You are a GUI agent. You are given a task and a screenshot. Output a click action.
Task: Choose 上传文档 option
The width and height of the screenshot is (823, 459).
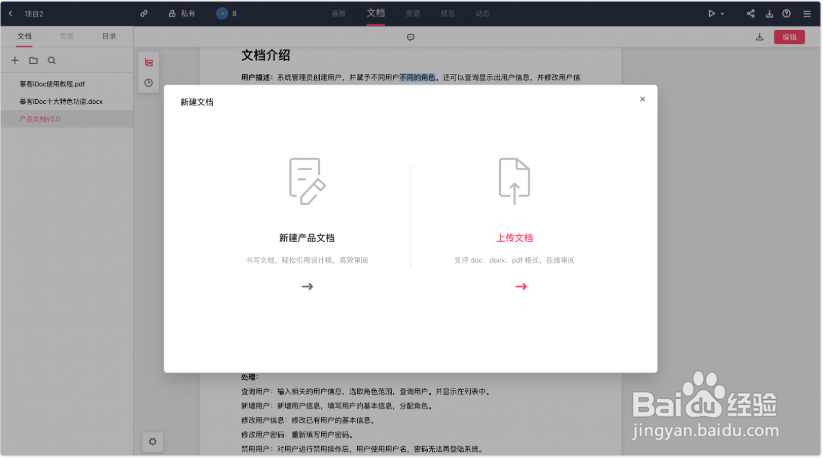coord(515,238)
